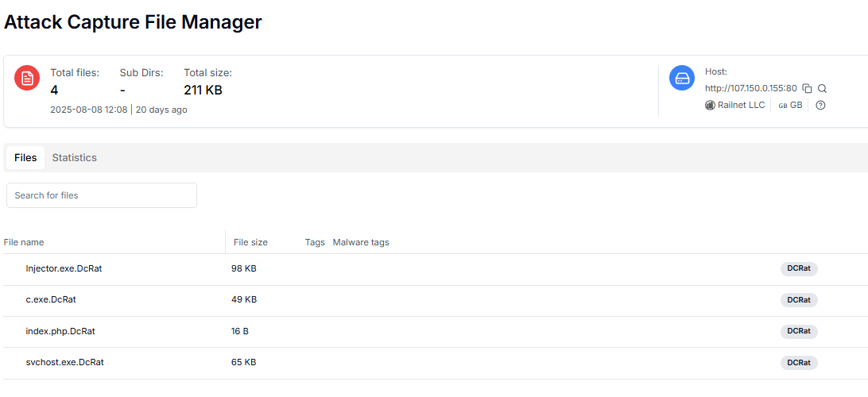The image size is (868, 397).
Task: Click the GB country label
Action: (796, 105)
